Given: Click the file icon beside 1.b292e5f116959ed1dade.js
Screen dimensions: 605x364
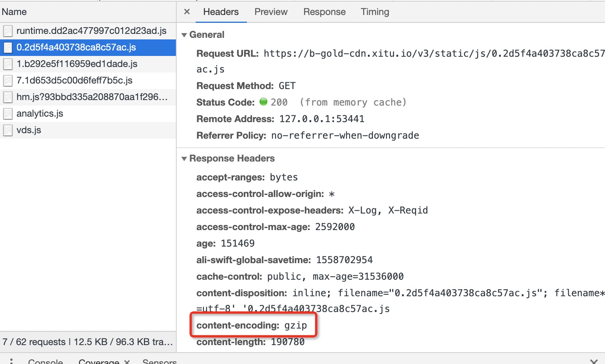Looking at the screenshot, I should point(8,64).
